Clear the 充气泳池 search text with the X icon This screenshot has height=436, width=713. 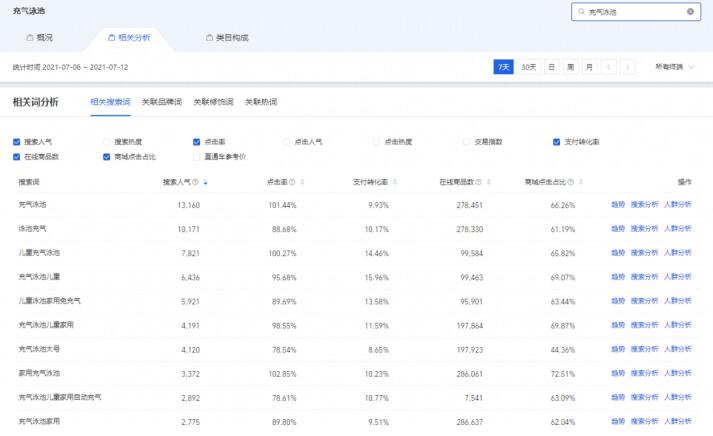[690, 12]
